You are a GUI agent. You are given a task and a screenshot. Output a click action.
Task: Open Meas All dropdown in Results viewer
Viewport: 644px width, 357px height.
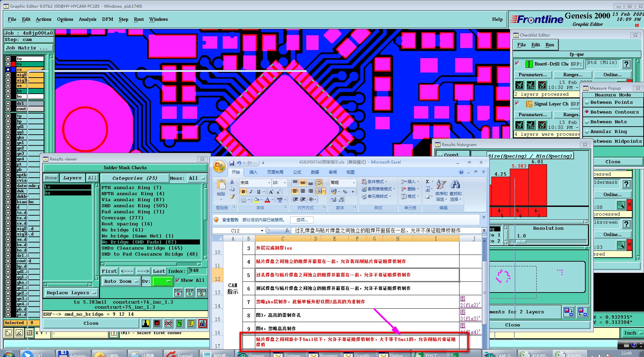[197, 178]
